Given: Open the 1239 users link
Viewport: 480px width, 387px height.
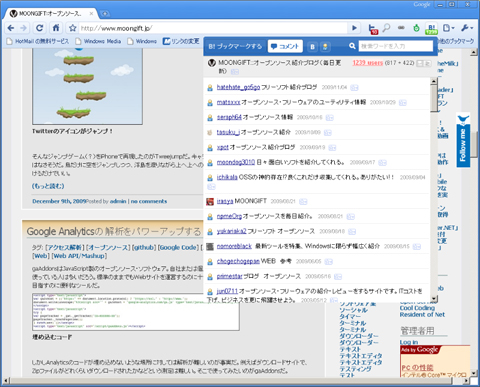Looking at the screenshot, I should click(368, 63).
